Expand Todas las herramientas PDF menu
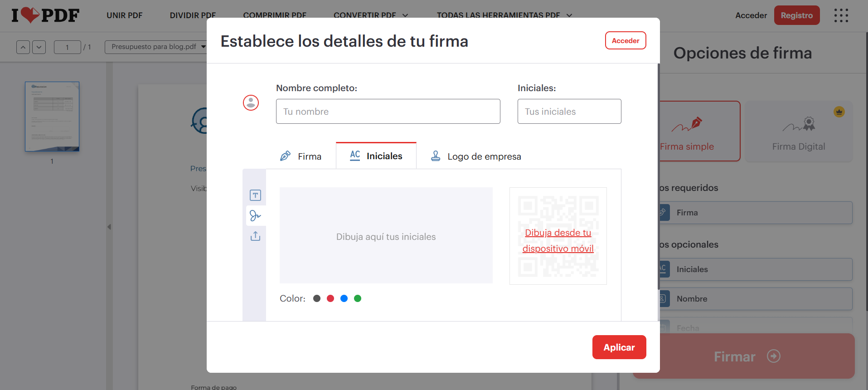868x390 pixels. 504,15
